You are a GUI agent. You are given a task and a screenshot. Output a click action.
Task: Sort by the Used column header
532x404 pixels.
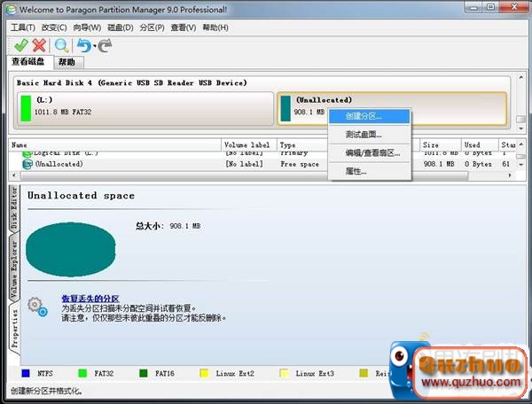click(480, 144)
